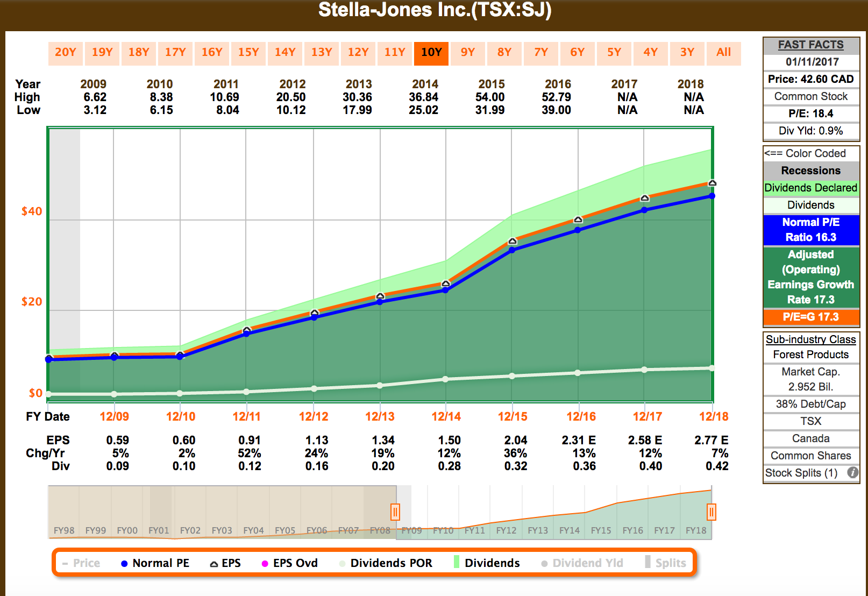Toggle the Price legend series
This screenshot has width=868, height=596.
81,563
